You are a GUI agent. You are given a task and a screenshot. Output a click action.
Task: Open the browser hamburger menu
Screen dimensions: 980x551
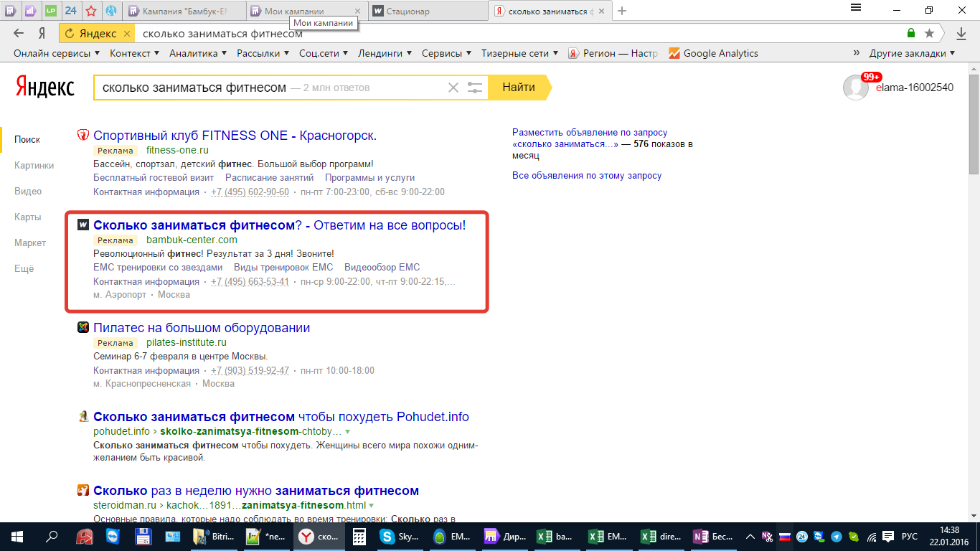point(856,7)
